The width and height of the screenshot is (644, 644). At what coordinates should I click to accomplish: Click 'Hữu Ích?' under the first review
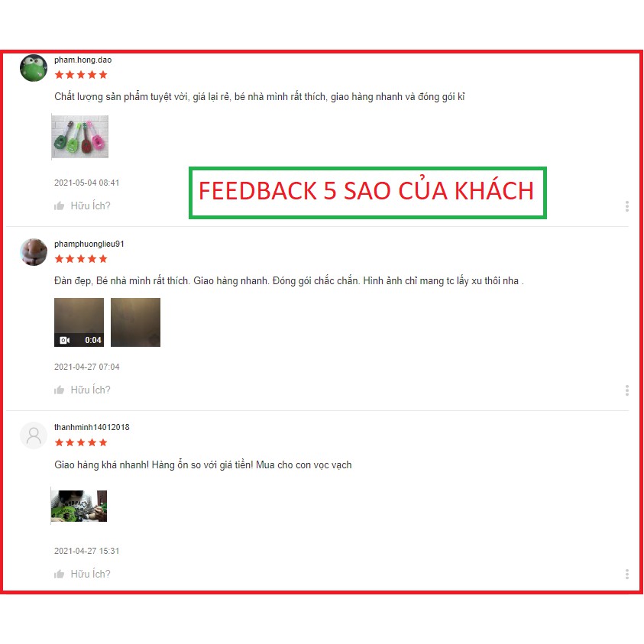point(90,205)
